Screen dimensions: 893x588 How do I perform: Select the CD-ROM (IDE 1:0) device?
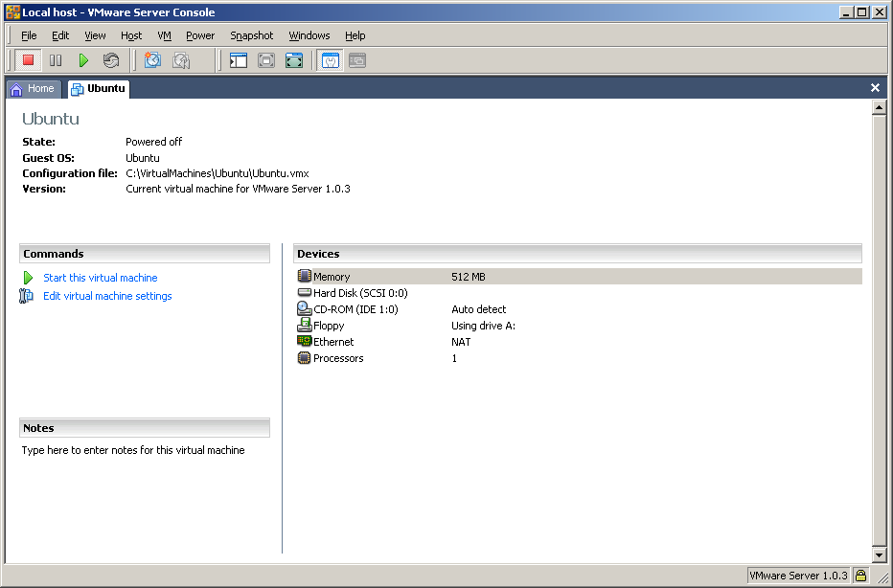(x=355, y=309)
